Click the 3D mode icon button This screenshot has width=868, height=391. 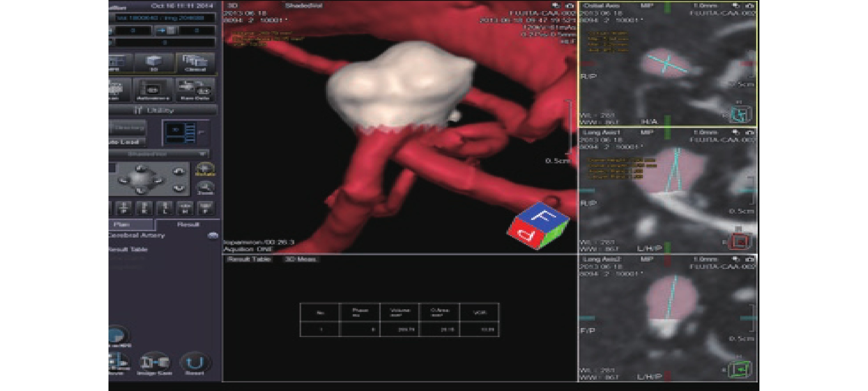coord(154,62)
